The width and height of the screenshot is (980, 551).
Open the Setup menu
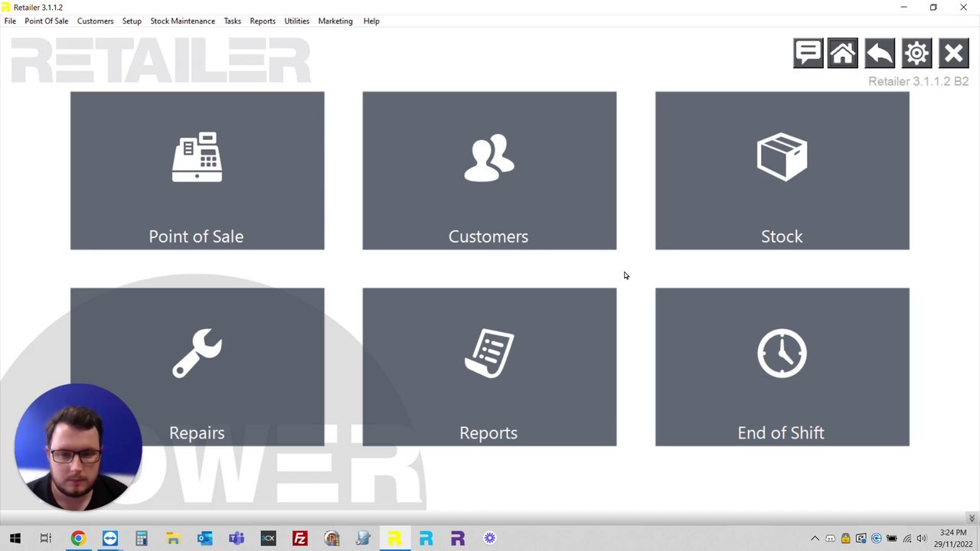coord(132,21)
